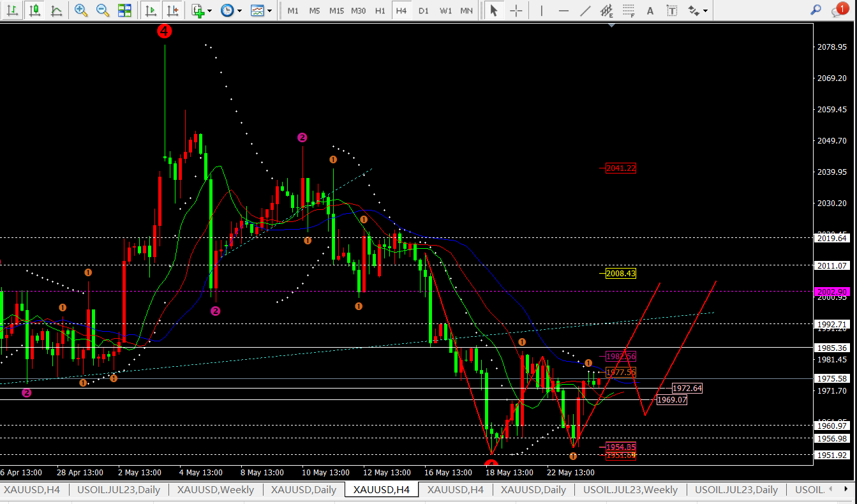Expand the indicators list dropdown arrow
This screenshot has width=857, height=504.
point(210,11)
